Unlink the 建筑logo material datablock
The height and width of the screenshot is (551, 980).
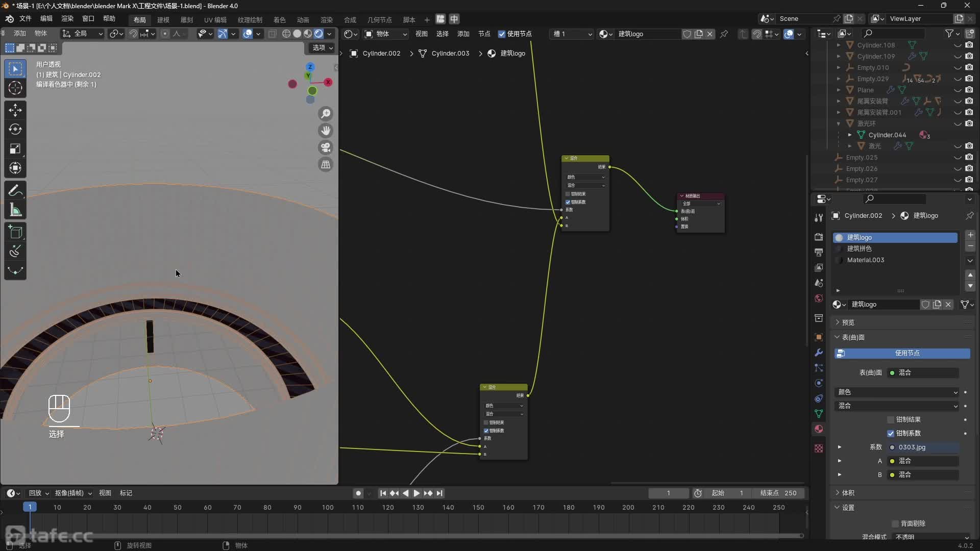coord(948,305)
